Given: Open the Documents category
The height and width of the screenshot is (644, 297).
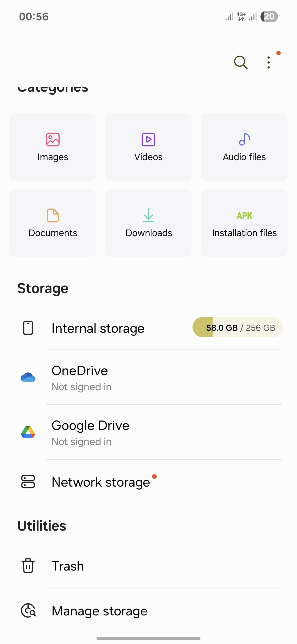Looking at the screenshot, I should pos(53,223).
